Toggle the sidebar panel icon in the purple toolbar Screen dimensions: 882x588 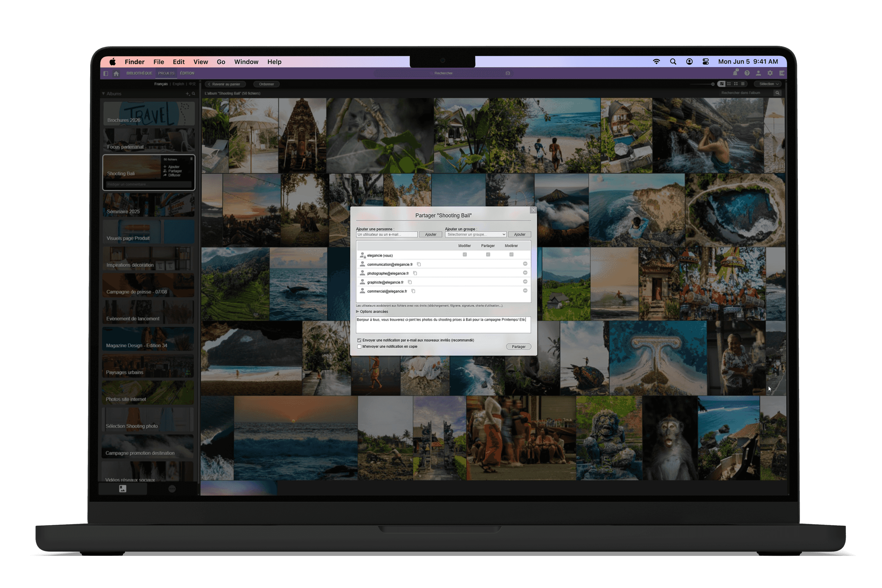click(106, 73)
